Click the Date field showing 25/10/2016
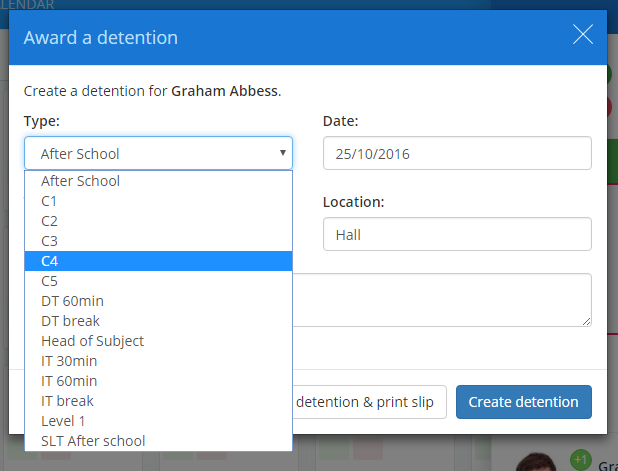 pyautogui.click(x=457, y=153)
